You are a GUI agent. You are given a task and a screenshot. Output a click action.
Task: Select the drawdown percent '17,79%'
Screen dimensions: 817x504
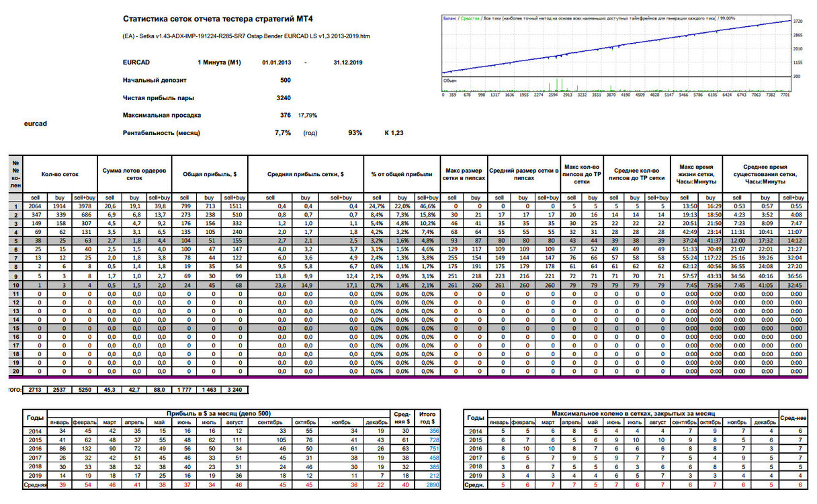[308, 116]
